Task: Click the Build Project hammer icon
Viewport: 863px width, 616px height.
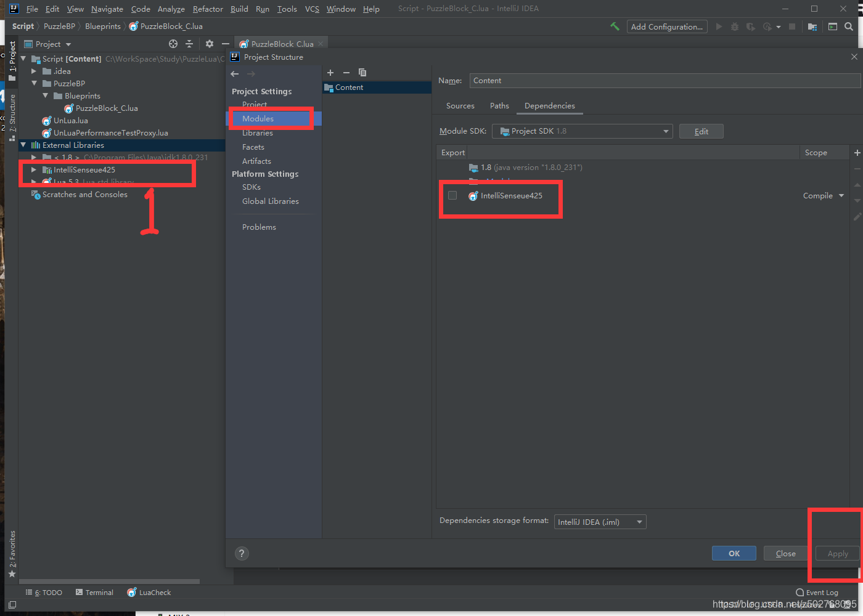Action: point(615,26)
